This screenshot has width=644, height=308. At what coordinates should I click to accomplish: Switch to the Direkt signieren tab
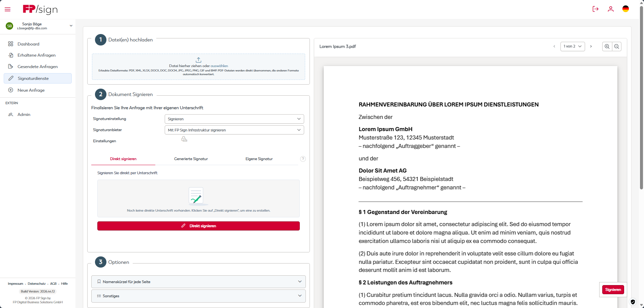[x=123, y=159]
